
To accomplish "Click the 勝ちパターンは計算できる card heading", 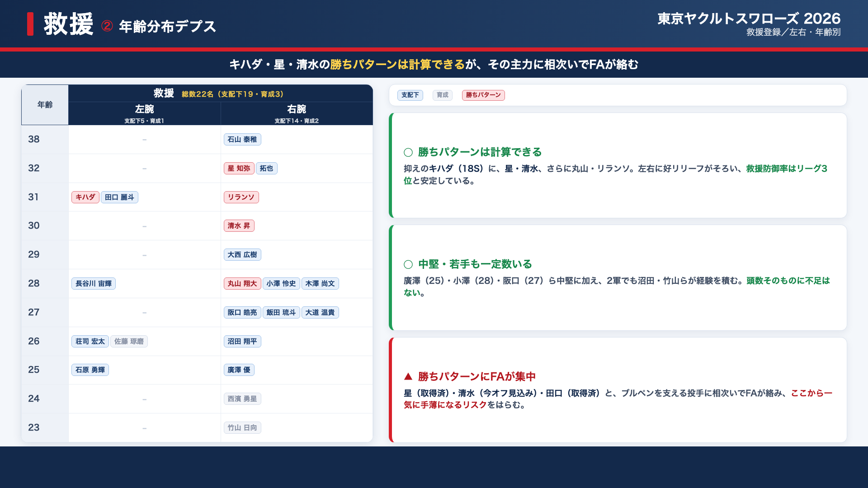I will pos(480,152).
